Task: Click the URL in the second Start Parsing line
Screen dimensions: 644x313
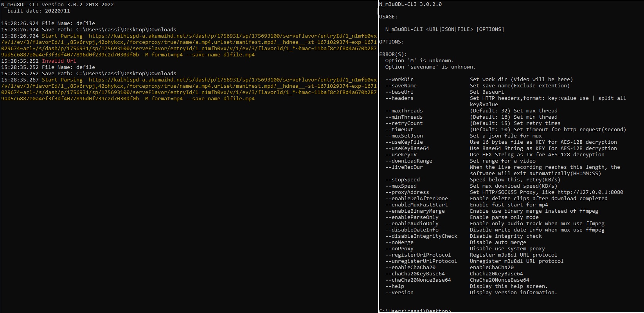Action: [232, 80]
